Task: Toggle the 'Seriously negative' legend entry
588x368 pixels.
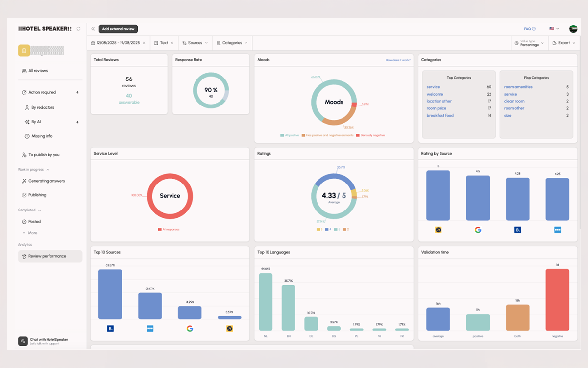Action: tap(370, 135)
